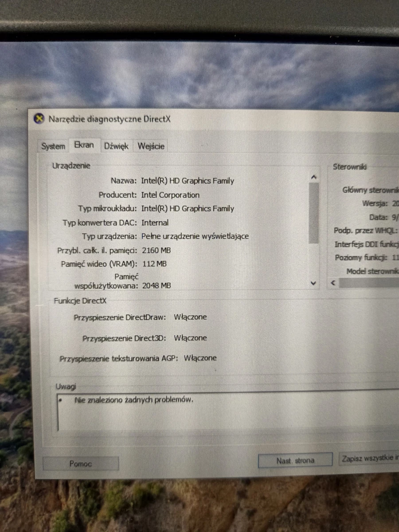This screenshot has height=532, width=399.
Task: Click the shared memory value 2048 MB
Action: click(156, 286)
